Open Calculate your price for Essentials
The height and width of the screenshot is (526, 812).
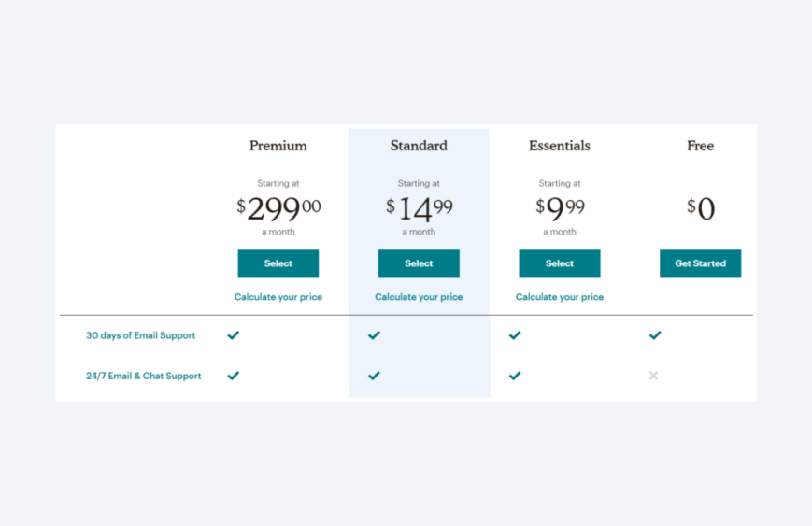click(x=559, y=297)
